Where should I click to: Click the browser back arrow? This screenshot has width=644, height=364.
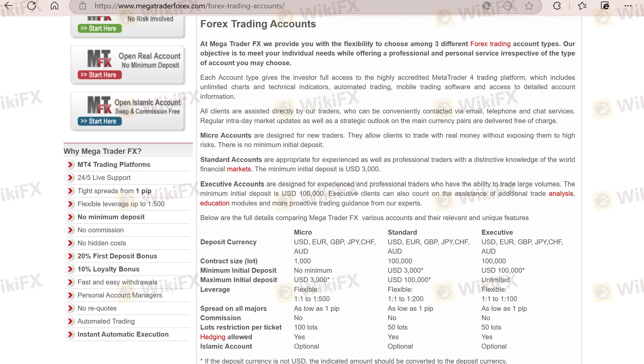point(9,6)
